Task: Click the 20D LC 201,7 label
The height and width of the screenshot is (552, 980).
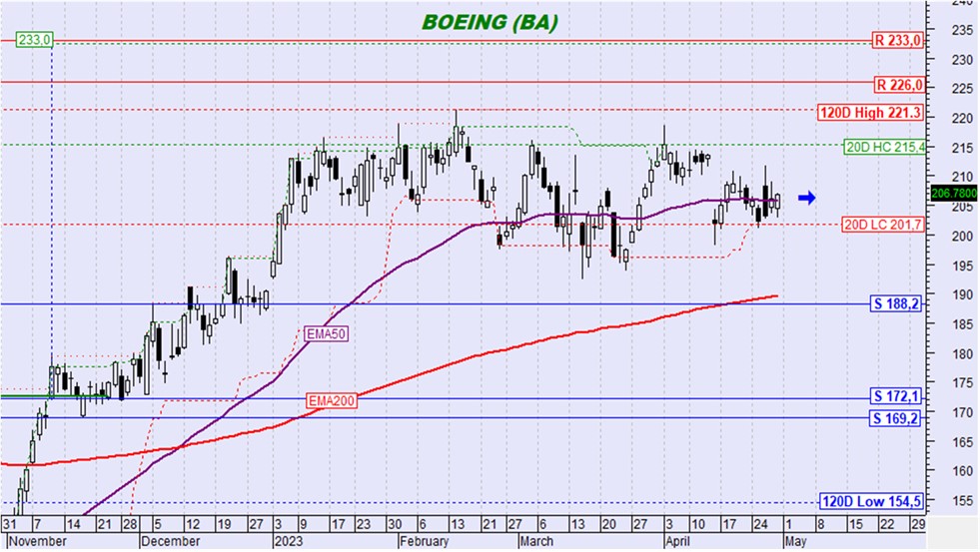Action: [882, 225]
